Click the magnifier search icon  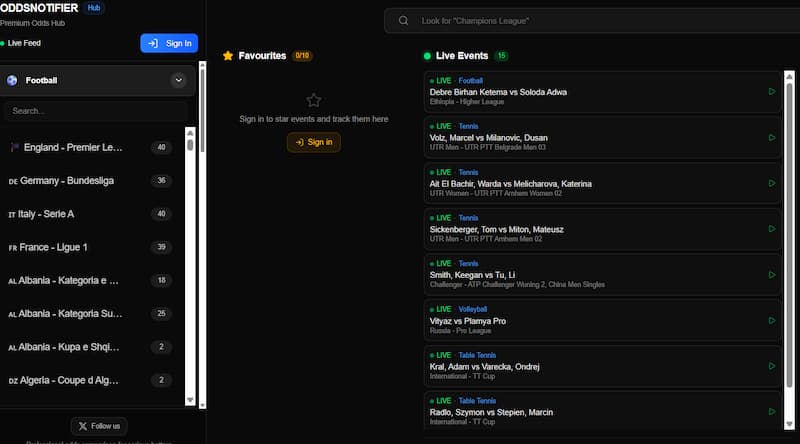click(x=404, y=20)
